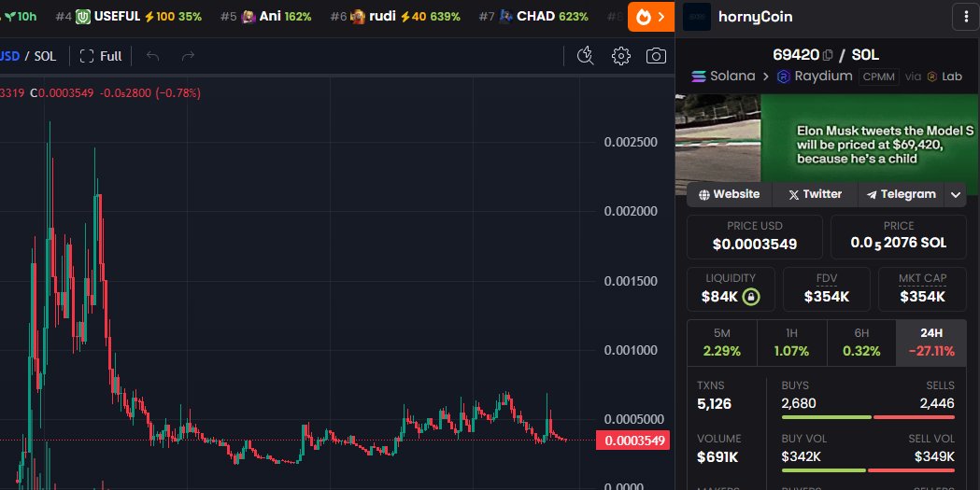Toggle Full screen chart mode
980x490 pixels.
tap(101, 56)
